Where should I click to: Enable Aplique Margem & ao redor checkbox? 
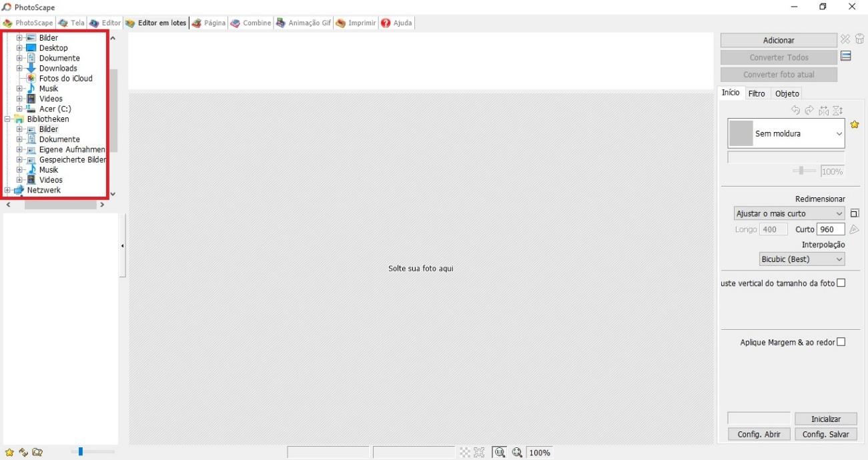point(841,342)
